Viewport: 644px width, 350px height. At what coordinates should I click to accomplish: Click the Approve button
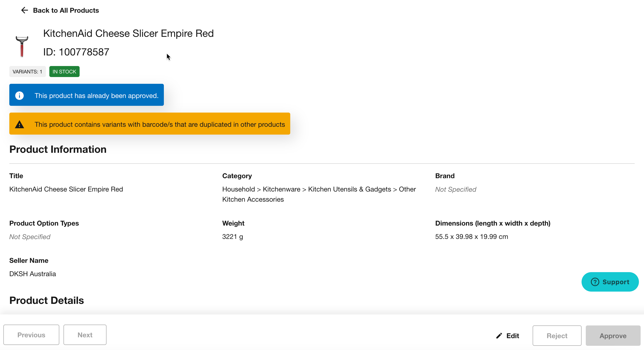[x=613, y=336]
